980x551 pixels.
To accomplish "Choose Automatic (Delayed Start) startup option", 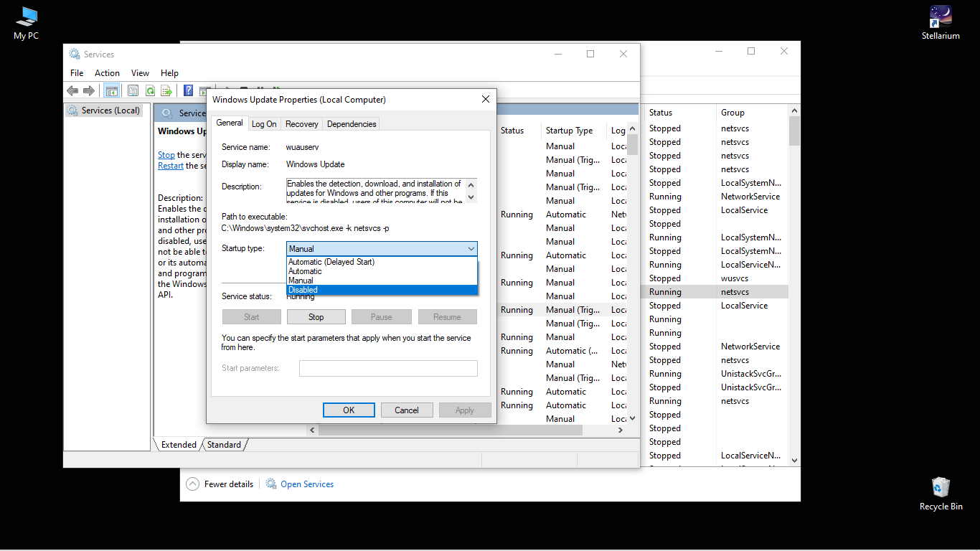I will click(x=382, y=262).
